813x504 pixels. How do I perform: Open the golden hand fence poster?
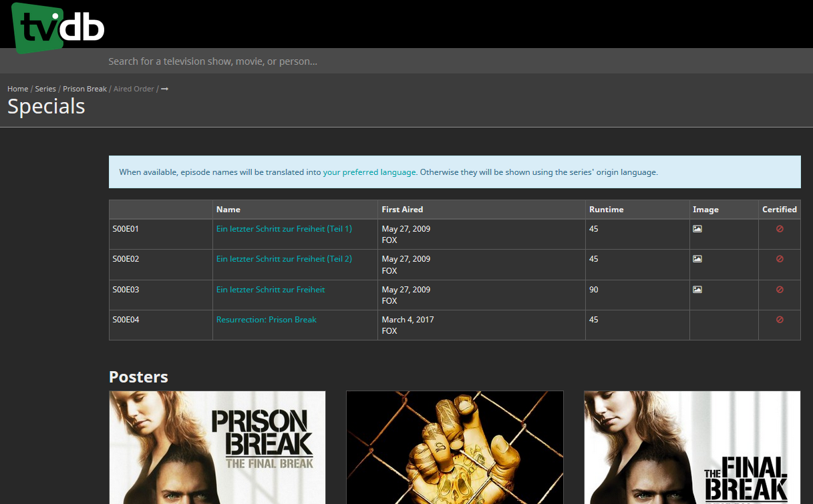[455, 447]
